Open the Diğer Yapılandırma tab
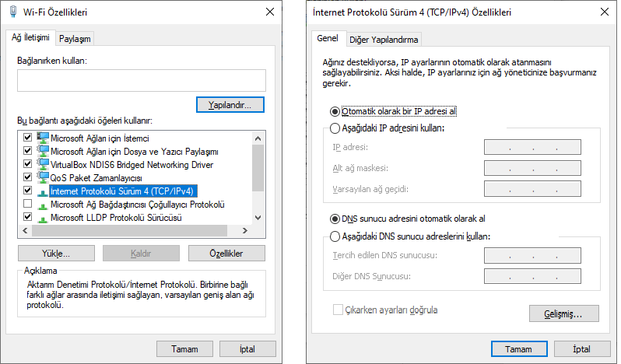 [x=384, y=40]
